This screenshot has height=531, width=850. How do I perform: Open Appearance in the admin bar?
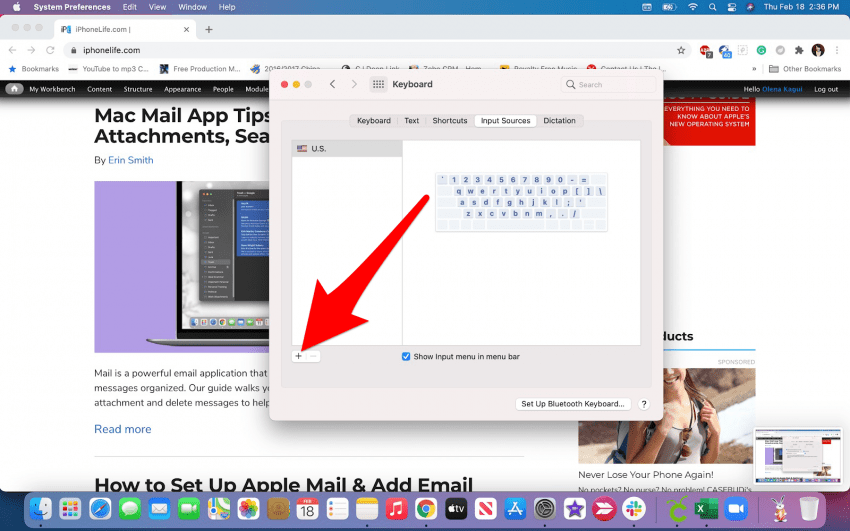[182, 89]
